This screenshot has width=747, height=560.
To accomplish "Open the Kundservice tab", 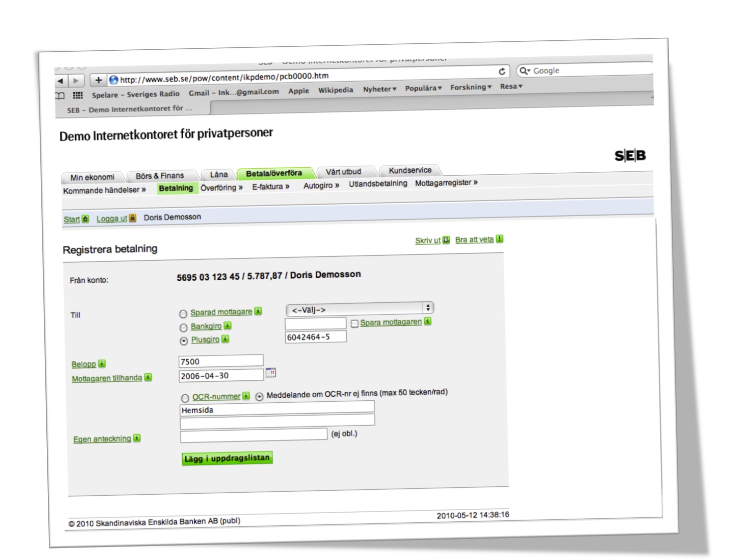I will pyautogui.click(x=410, y=170).
